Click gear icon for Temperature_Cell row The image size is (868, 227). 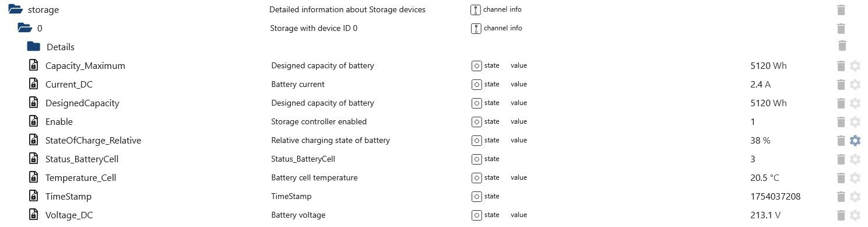tap(855, 178)
